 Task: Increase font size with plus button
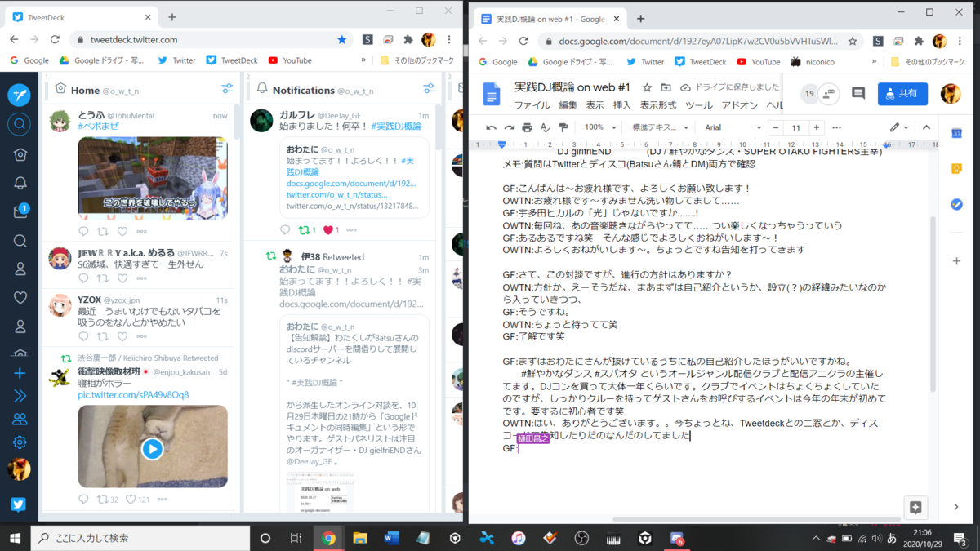pyautogui.click(x=816, y=127)
